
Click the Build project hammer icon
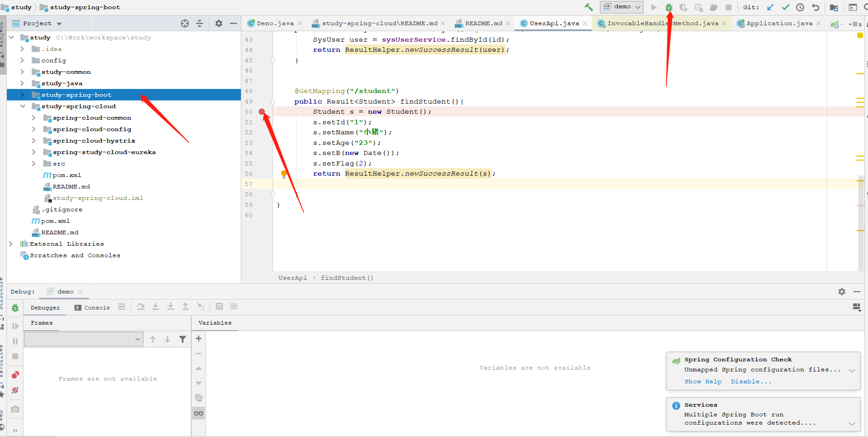(x=589, y=7)
